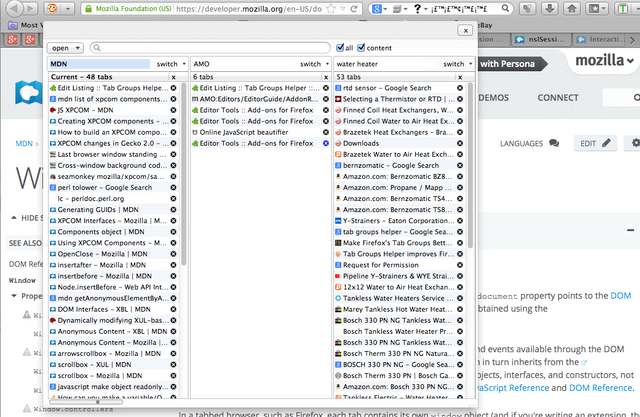Viewport: 640px width, 417px height.
Task: Click the settings gear icon on the MDN page
Action: tap(636, 143)
